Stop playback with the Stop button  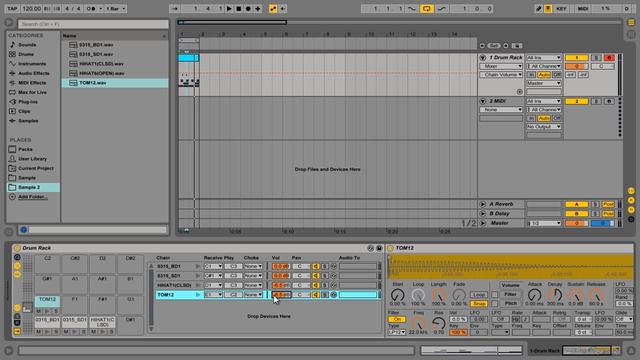239,9
